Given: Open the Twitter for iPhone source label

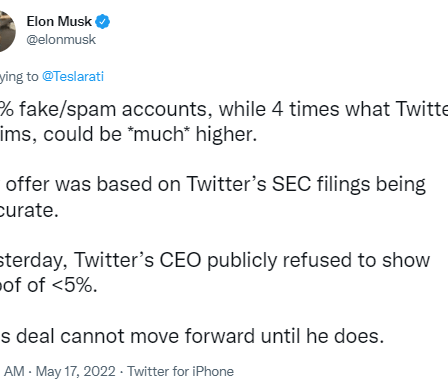Looking at the screenshot, I should tap(181, 371).
